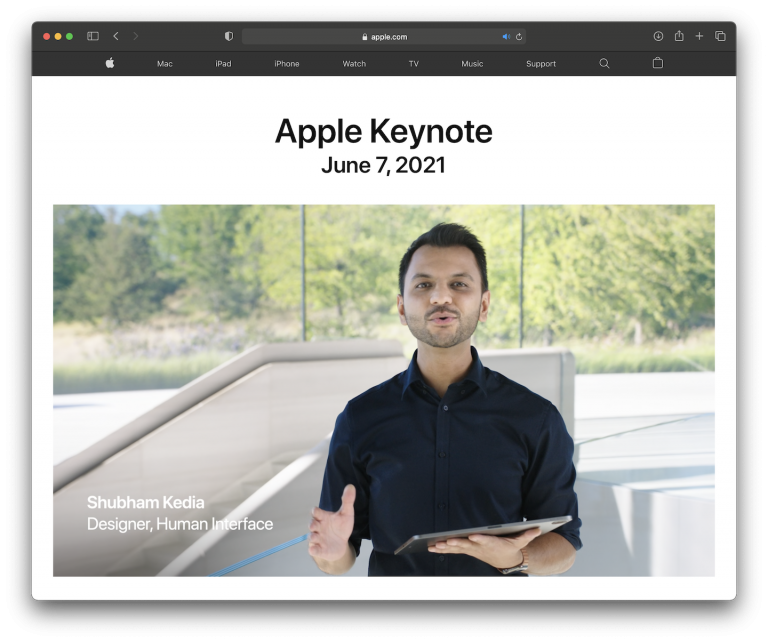This screenshot has height=642, width=768.
Task: Toggle the Safari sidebar button
Action: [93, 36]
